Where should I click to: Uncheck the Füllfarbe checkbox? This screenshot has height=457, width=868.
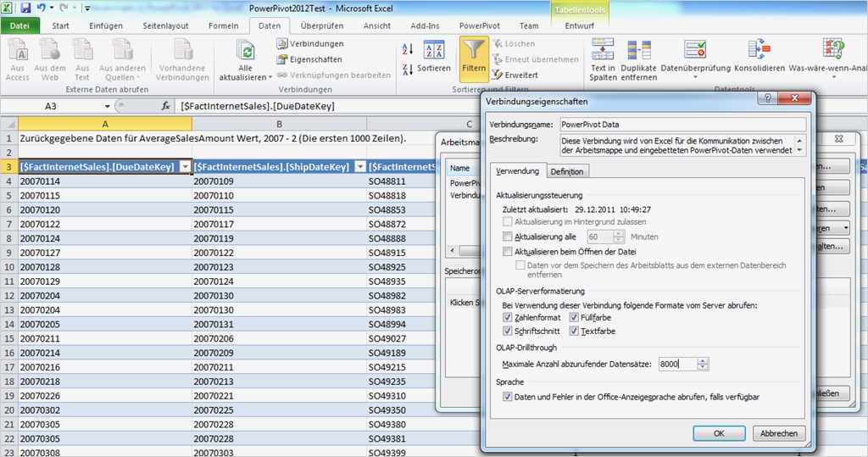(574, 317)
